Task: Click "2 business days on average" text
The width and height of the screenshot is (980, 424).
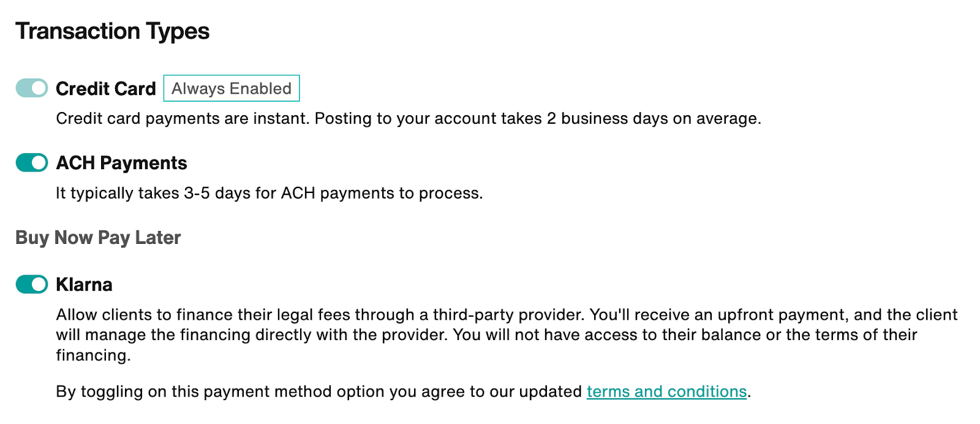Action: point(653,118)
